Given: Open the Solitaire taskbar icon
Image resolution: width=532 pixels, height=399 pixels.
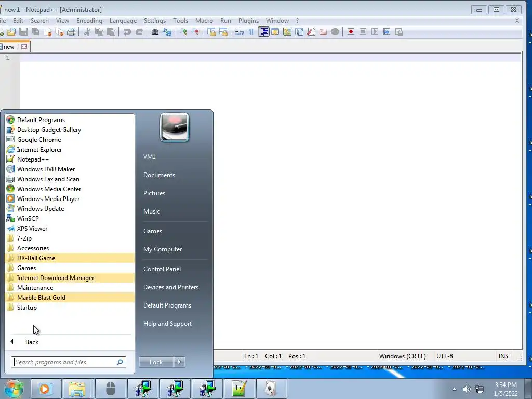Looking at the screenshot, I should click(x=271, y=389).
